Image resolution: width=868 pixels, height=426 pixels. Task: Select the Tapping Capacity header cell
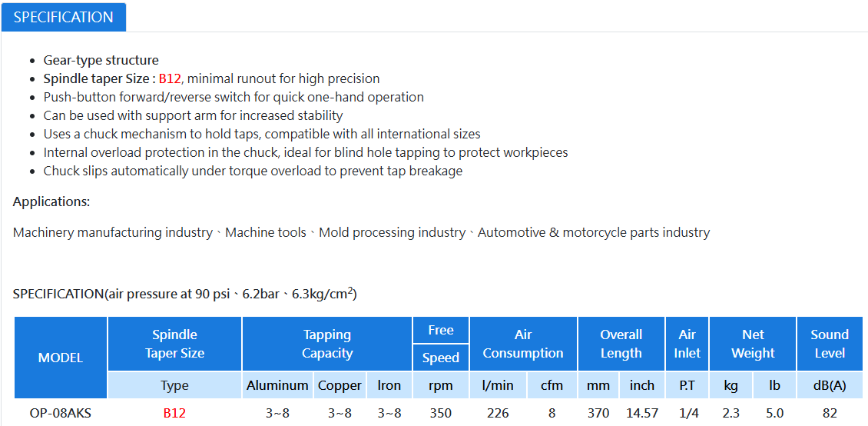(x=327, y=344)
